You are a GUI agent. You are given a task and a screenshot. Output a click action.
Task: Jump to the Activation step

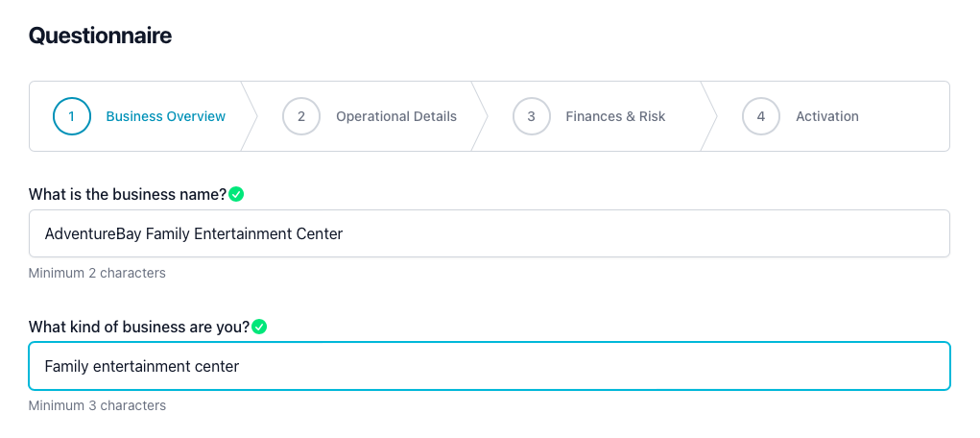tap(826, 116)
